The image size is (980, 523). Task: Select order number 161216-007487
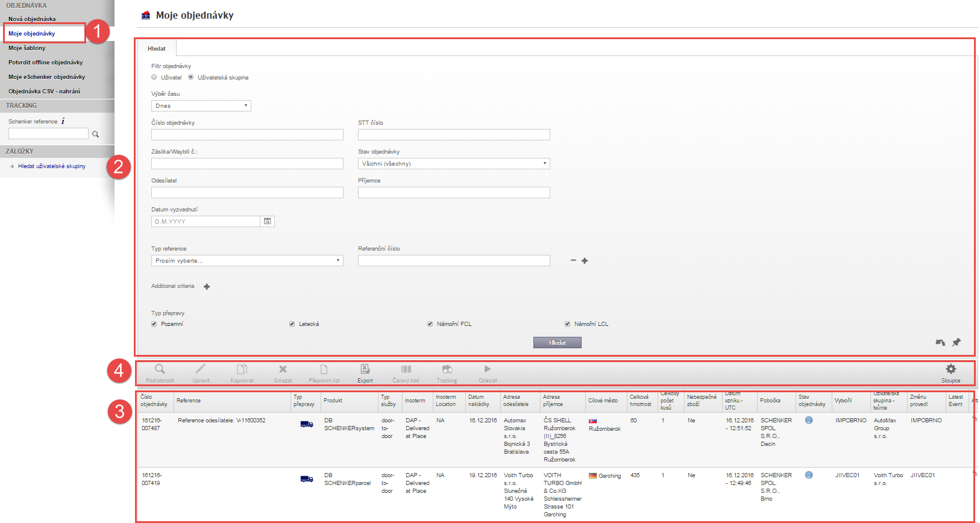(151, 424)
